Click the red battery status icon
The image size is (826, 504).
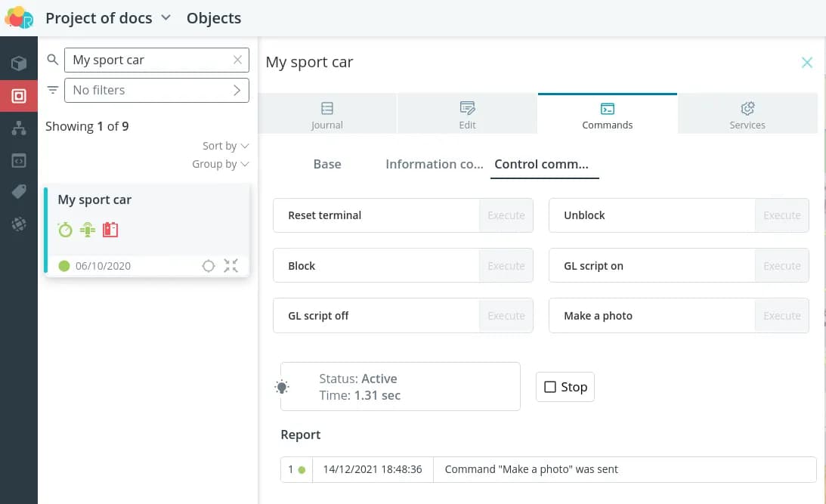pyautogui.click(x=110, y=230)
